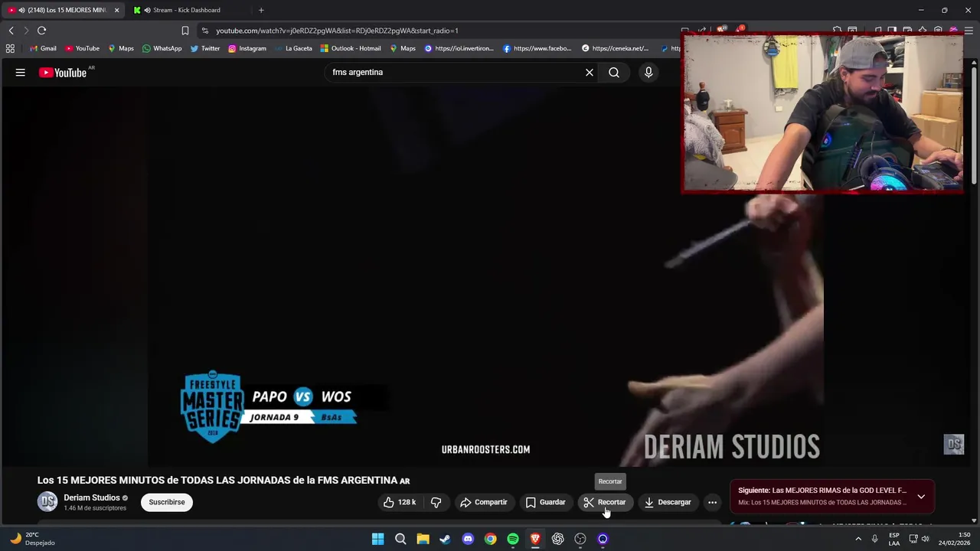Go forward with the browser forward arrow
The image size is (980, 551).
tap(26, 31)
